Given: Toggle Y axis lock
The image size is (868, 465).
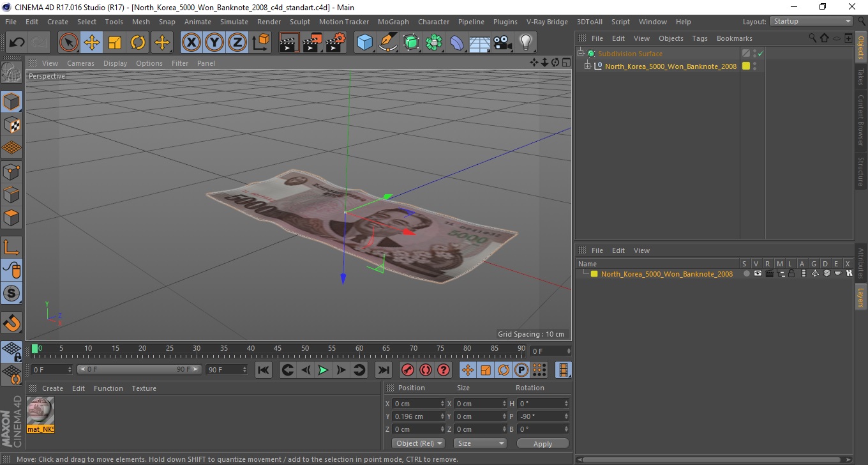Looking at the screenshot, I should [x=214, y=43].
